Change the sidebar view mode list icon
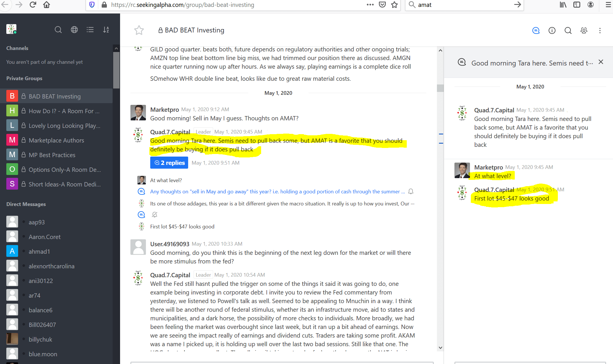This screenshot has height=364, width=613. [x=90, y=30]
